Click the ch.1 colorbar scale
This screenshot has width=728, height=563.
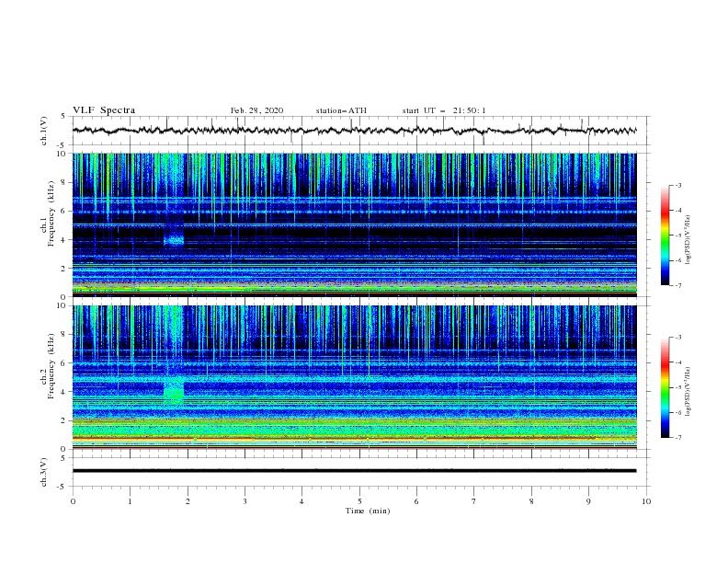pos(665,236)
